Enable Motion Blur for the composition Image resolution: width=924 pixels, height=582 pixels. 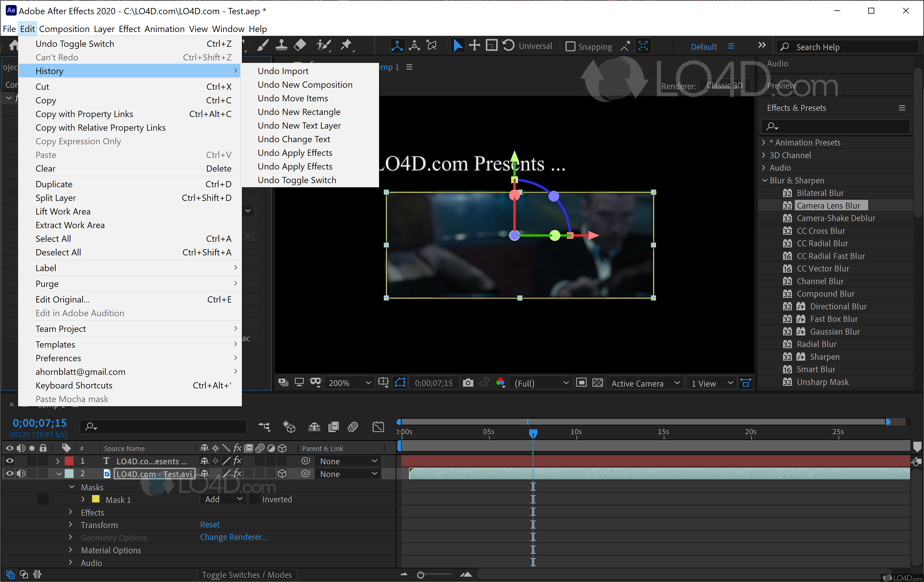(x=353, y=426)
